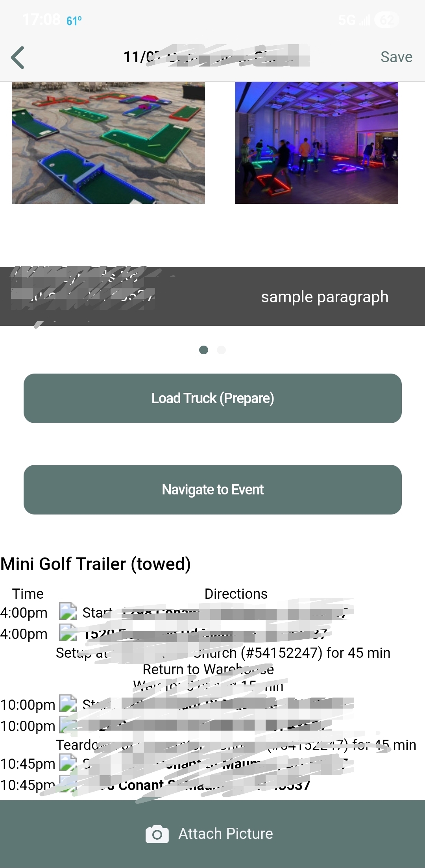Switch to the second carousel page dot

[x=222, y=350]
